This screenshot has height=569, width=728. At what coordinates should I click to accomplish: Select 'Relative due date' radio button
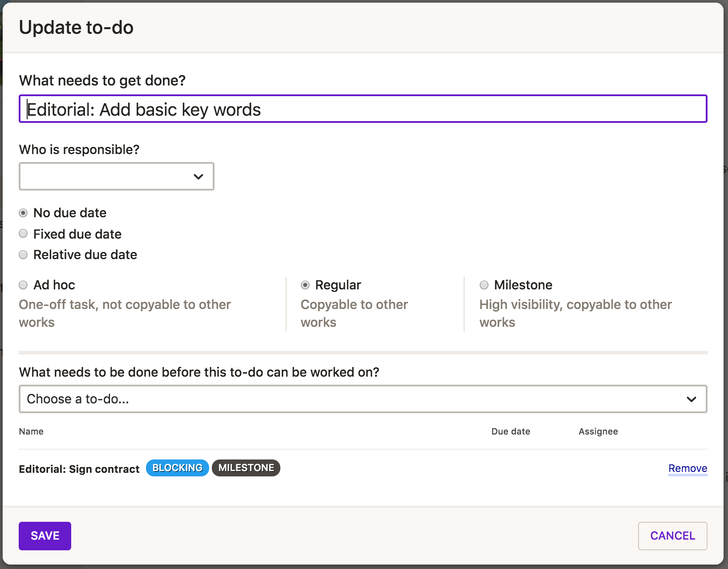pos(23,255)
